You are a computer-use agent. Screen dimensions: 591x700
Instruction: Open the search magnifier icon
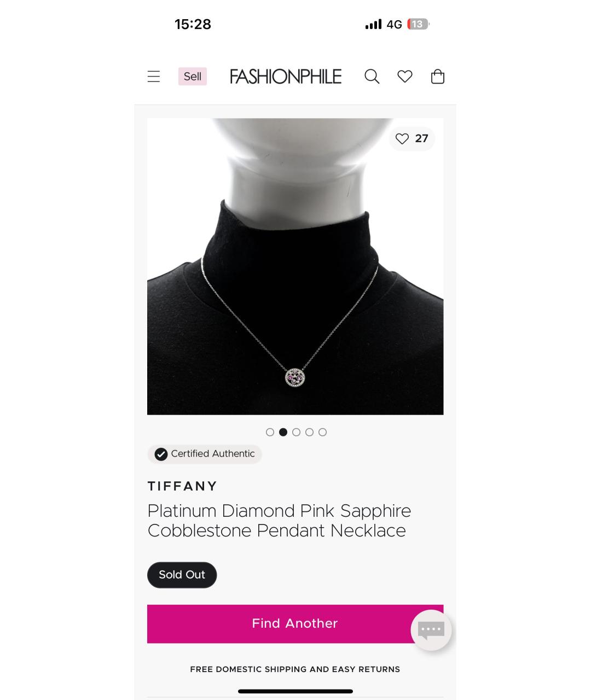pyautogui.click(x=372, y=77)
